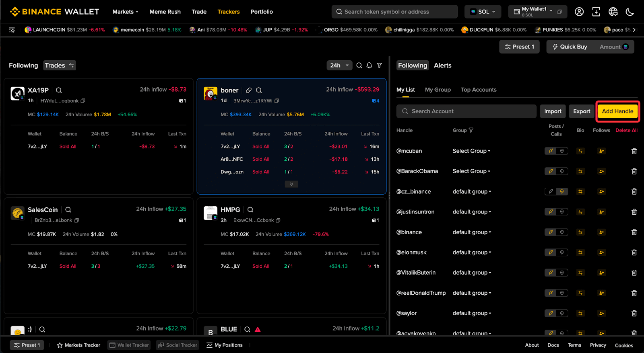Viewport: 644px width, 353px height.
Task: Toggle Bio tracking for @elonmusk
Action: [580, 252]
